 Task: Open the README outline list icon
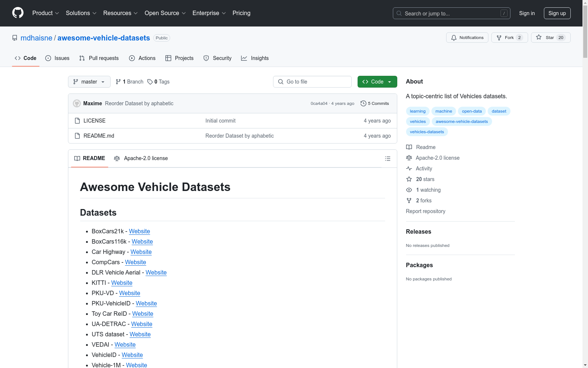[387, 159]
